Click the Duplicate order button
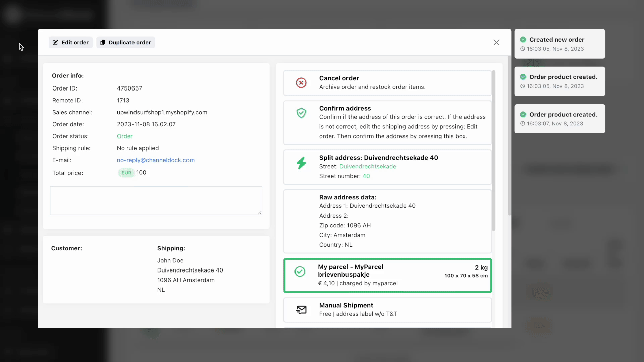Screen dimensions: 644x362 click(125, 42)
